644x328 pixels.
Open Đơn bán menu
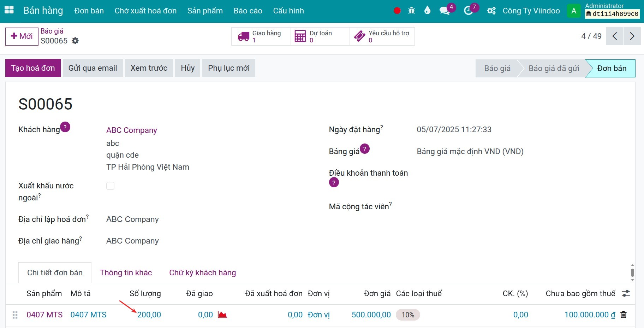pos(89,11)
